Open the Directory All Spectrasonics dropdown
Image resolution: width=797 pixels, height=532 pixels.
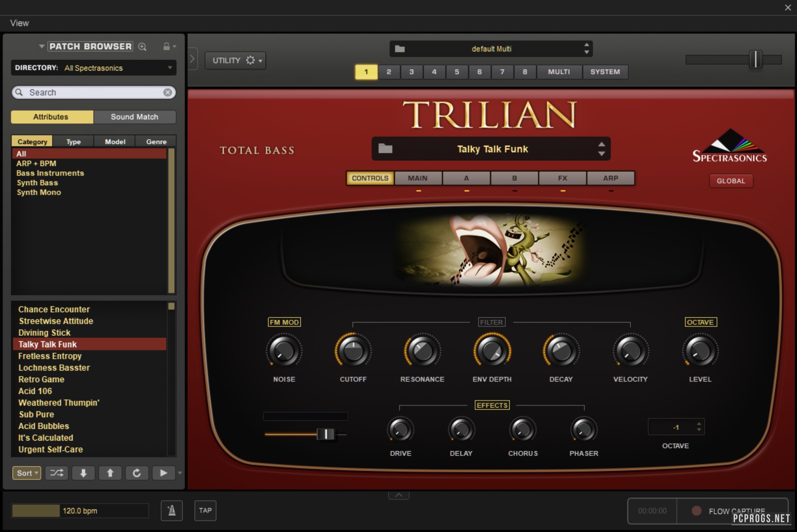(x=93, y=67)
